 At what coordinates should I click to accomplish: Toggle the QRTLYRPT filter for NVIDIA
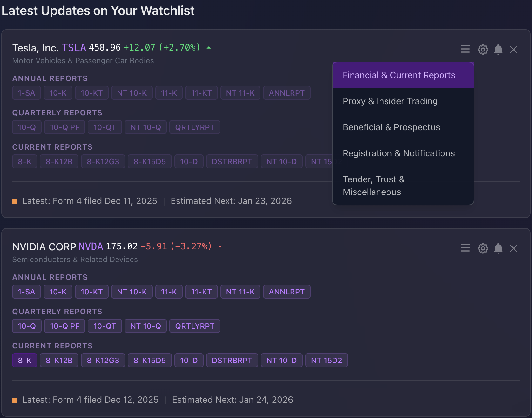coord(195,326)
